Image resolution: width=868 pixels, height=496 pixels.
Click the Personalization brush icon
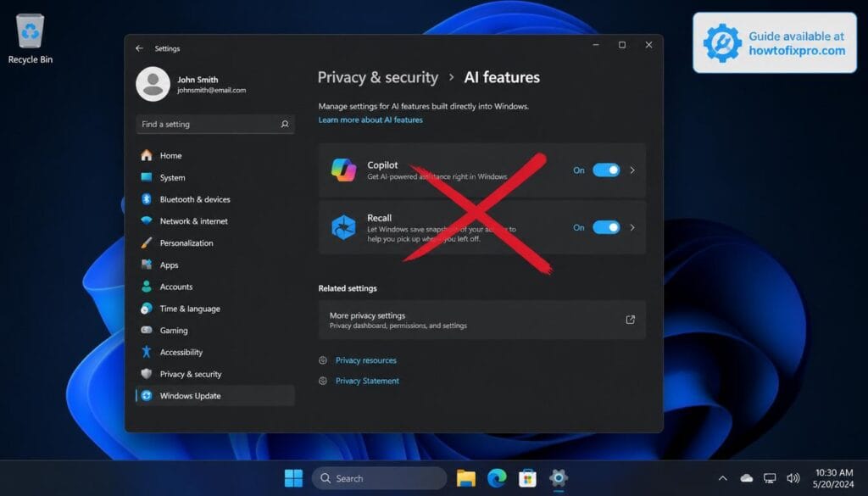146,242
